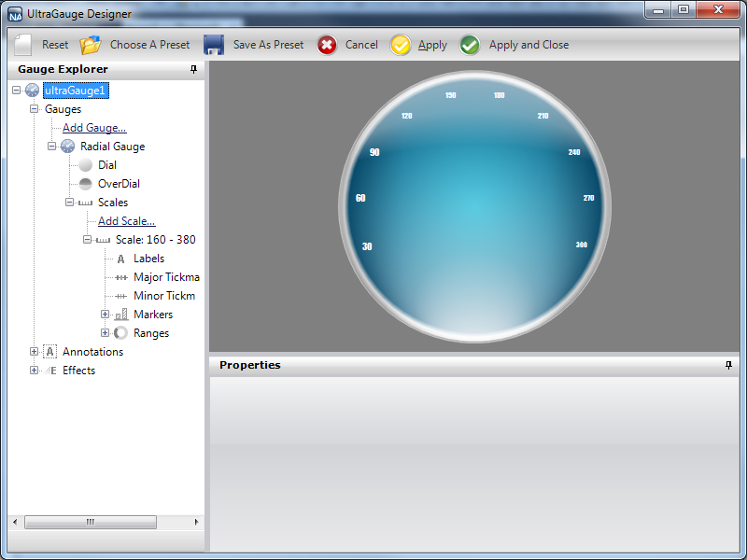Select the Dial tree item

(106, 165)
